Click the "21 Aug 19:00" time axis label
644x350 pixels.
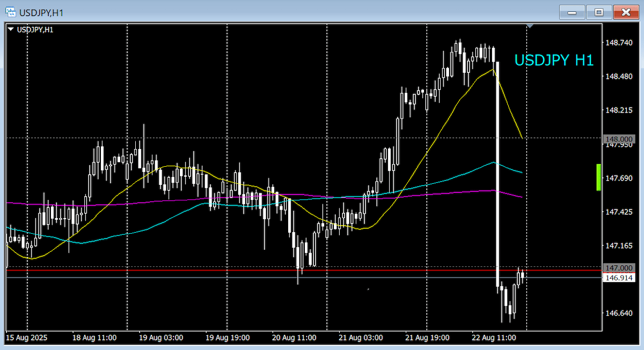[x=428, y=338]
